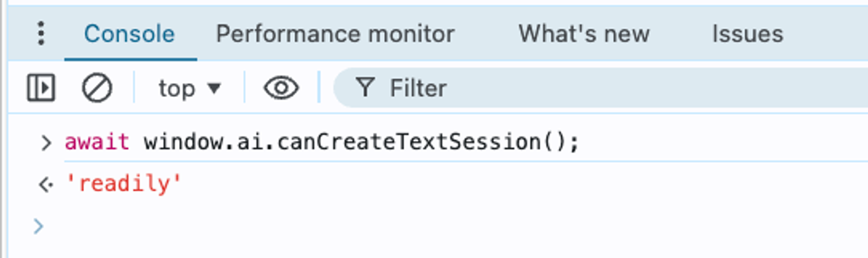
Task: Create a live expression with eye icon
Action: [x=281, y=88]
